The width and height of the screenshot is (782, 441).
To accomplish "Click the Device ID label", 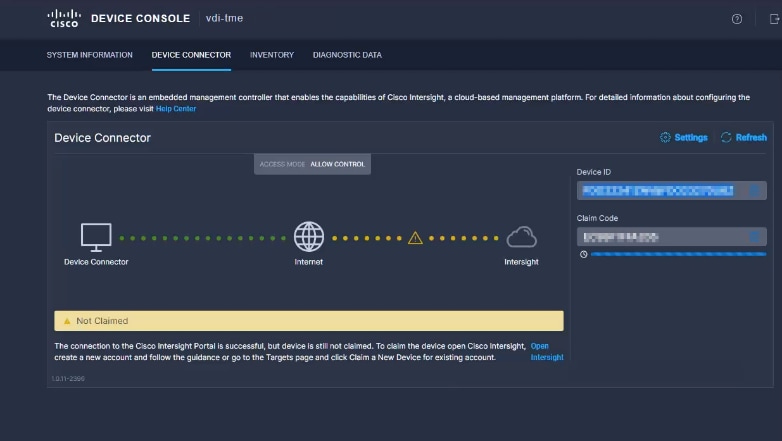I will 593,172.
